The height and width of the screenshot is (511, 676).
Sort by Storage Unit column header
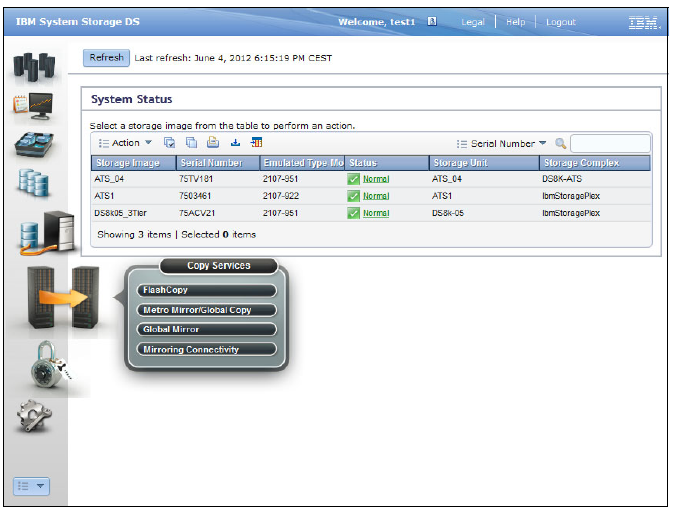click(484, 163)
